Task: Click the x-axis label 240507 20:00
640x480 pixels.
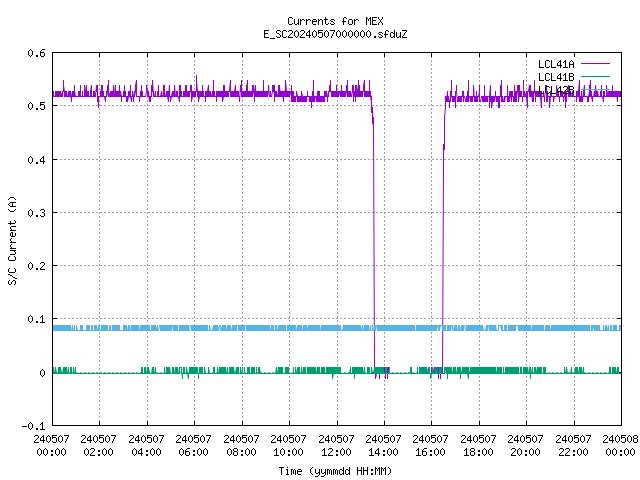Action: [525, 445]
